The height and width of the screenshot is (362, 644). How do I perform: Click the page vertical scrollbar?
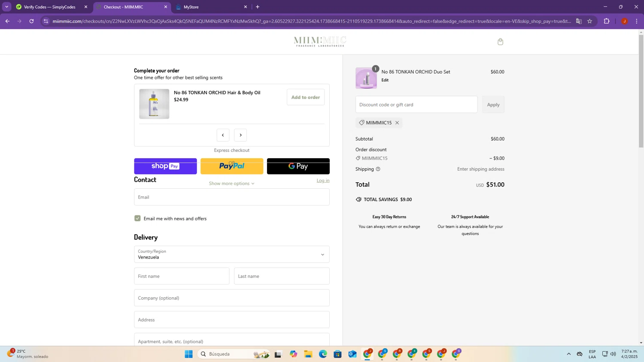pos(641,92)
